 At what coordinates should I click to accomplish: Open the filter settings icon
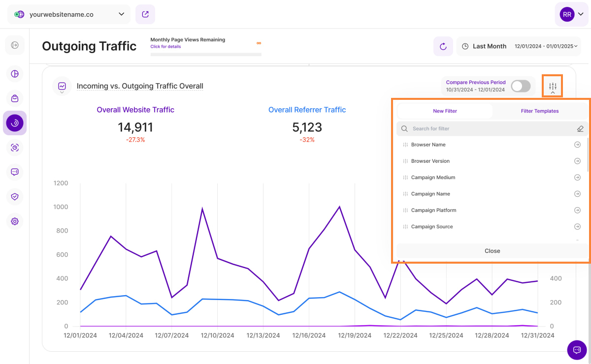(x=553, y=87)
